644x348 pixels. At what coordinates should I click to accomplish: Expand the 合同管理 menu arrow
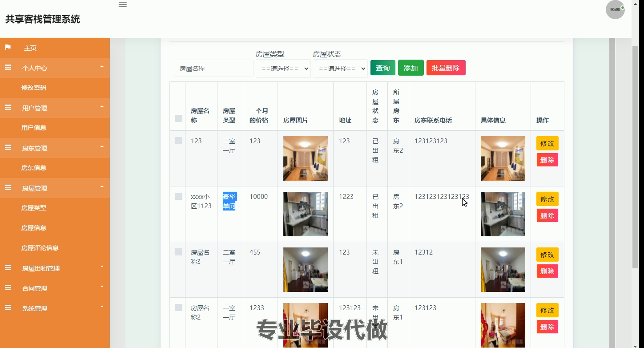click(x=102, y=287)
